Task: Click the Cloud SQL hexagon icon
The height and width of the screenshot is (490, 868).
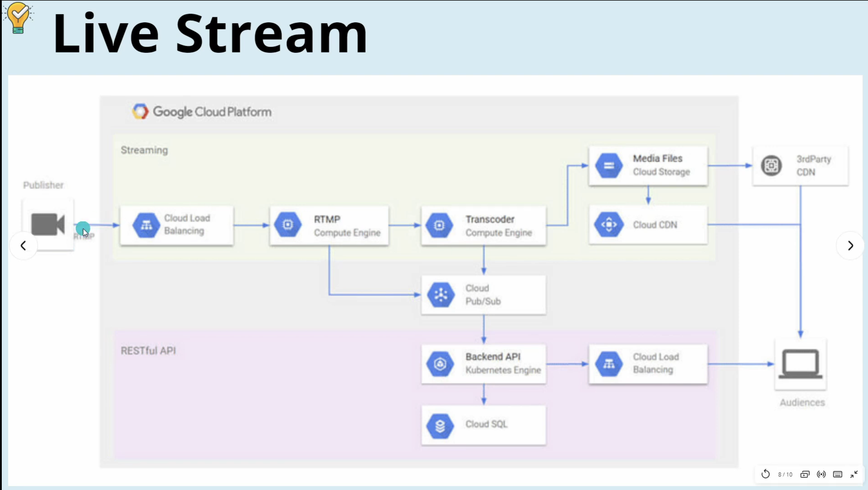Action: (440, 426)
